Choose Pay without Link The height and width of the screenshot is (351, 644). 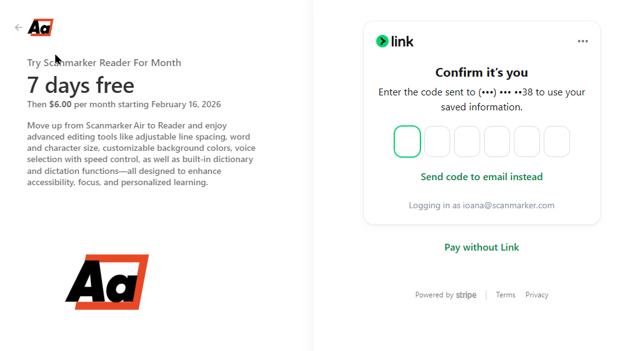pos(481,248)
